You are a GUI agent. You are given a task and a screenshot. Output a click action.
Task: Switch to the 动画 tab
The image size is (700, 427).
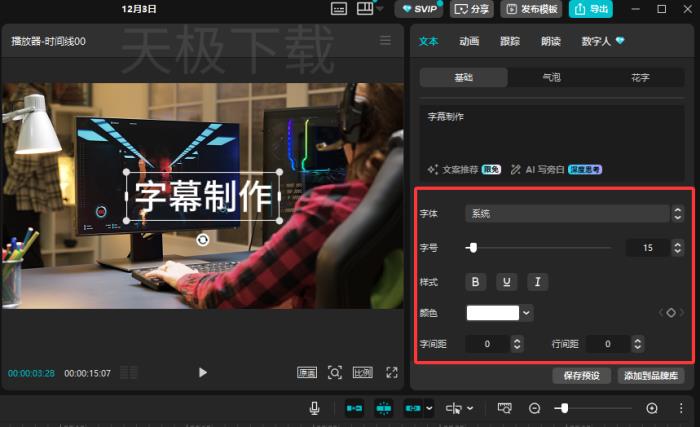point(469,41)
